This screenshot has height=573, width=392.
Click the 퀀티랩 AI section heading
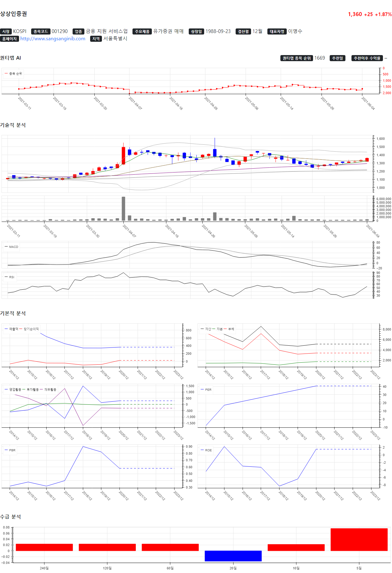tap(11, 58)
